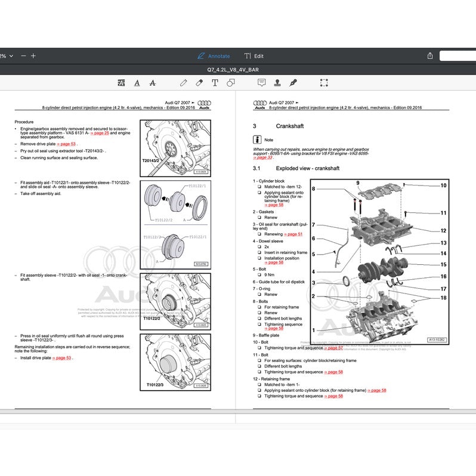Select the text highlight tool
This screenshot has height=476, width=476.
[x=122, y=83]
